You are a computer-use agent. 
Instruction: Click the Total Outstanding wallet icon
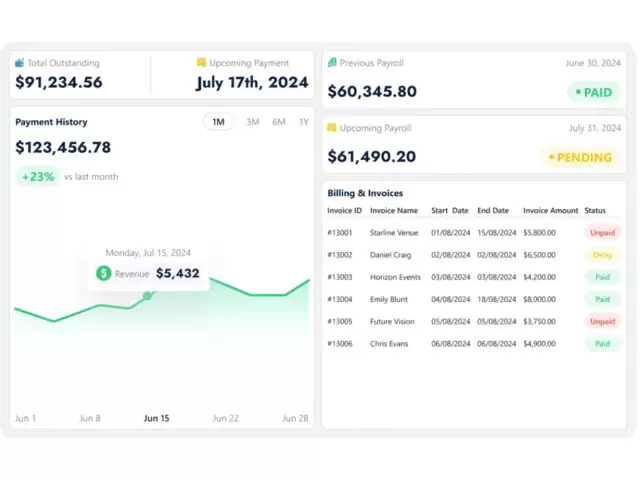(x=20, y=62)
